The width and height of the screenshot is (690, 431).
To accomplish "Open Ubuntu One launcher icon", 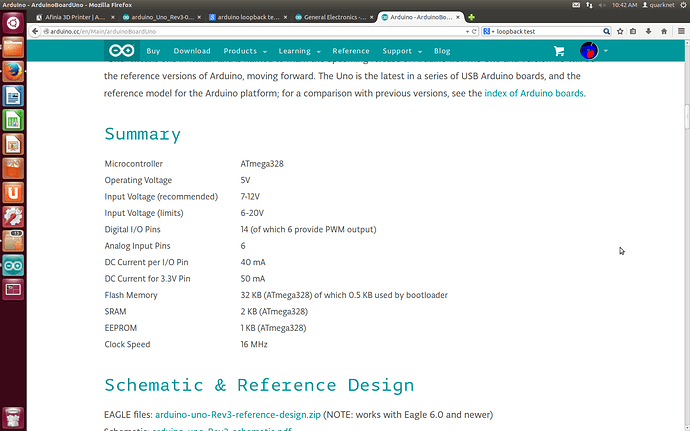I will 13,192.
